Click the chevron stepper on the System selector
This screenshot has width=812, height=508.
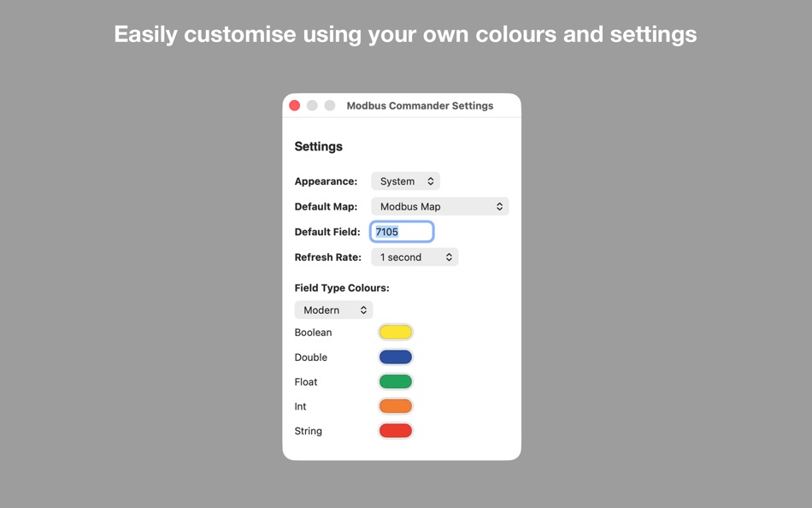tap(430, 180)
